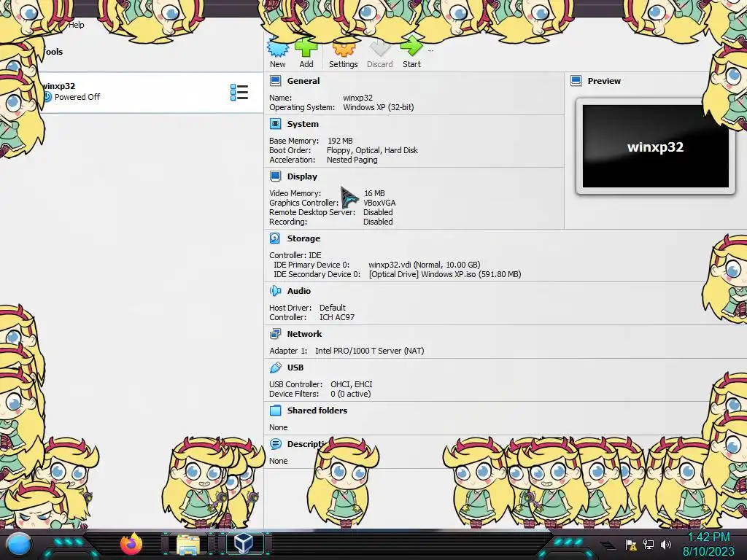Click 'Controller: IDE' storage line
This screenshot has width=747, height=560.
tap(295, 255)
